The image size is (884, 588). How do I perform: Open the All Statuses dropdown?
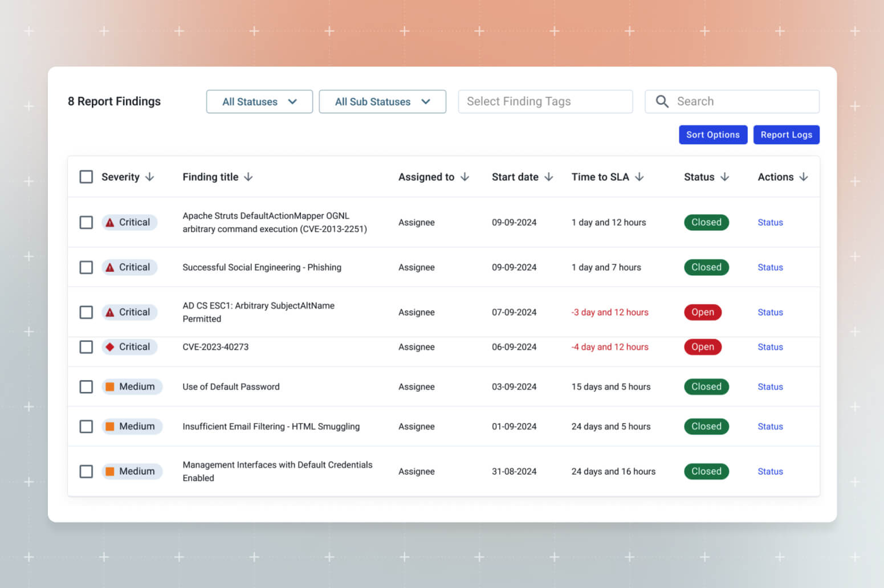coord(259,101)
